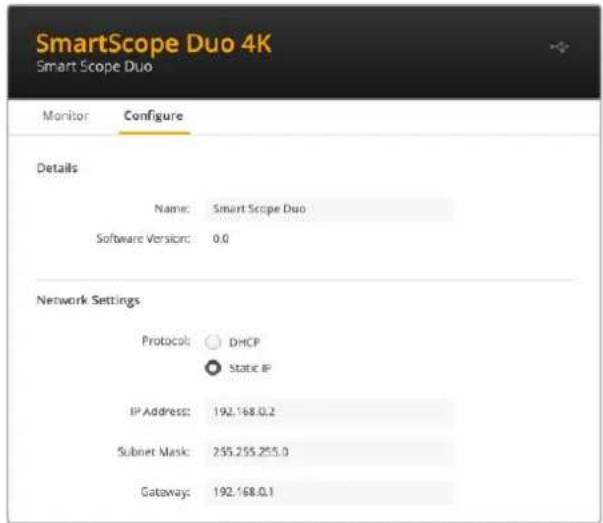
Task: Click the Subnet Mask label
Action: pyautogui.click(x=153, y=451)
